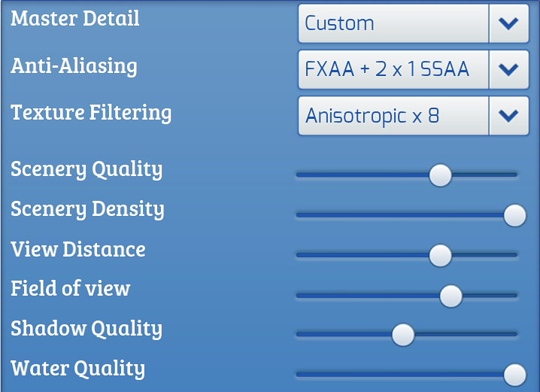Open the Master Detail dropdown arrow

click(508, 23)
